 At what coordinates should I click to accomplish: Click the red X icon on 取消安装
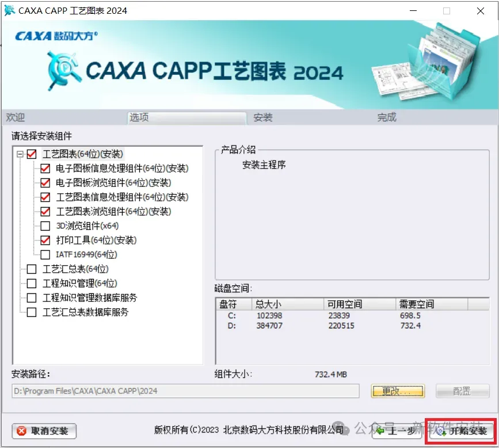pyautogui.click(x=21, y=431)
